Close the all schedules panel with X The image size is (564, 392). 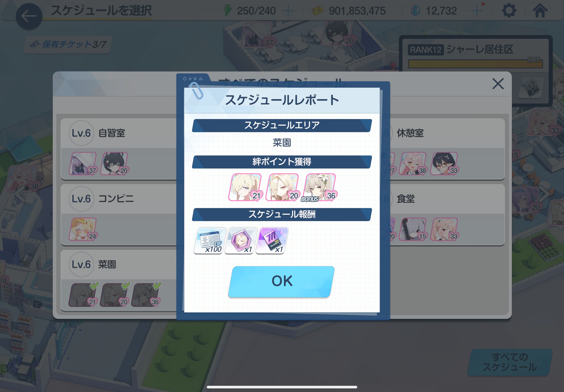pos(498,84)
